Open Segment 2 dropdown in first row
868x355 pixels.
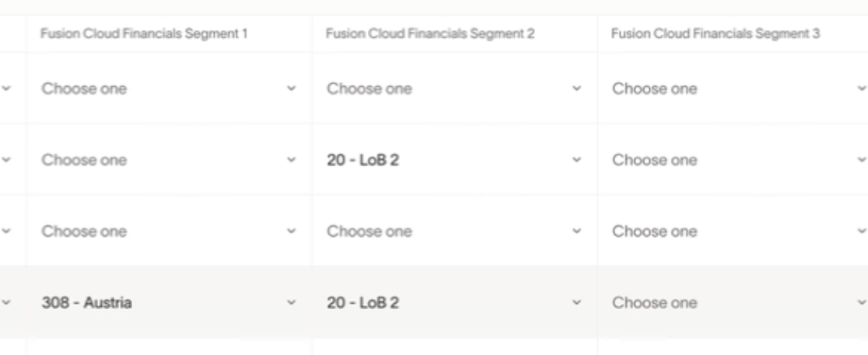click(455, 89)
